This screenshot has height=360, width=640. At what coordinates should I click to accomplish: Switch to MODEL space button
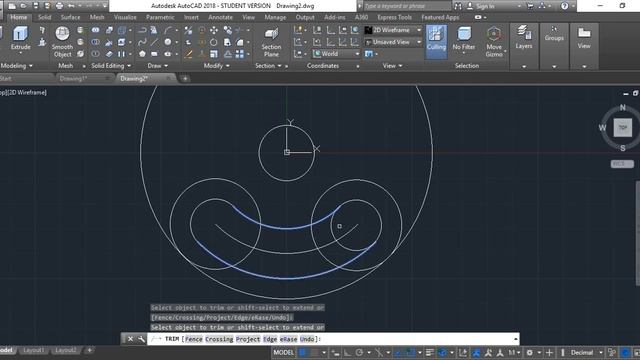pos(283,353)
